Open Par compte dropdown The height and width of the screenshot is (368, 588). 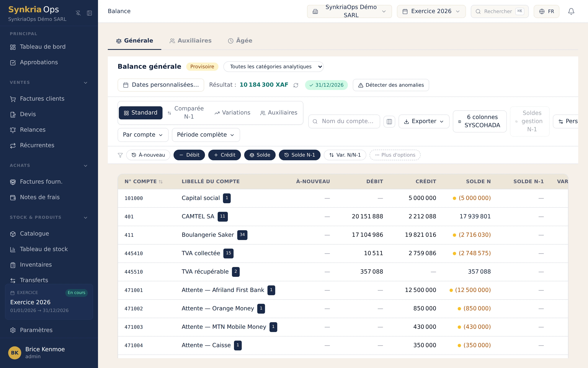(143, 135)
